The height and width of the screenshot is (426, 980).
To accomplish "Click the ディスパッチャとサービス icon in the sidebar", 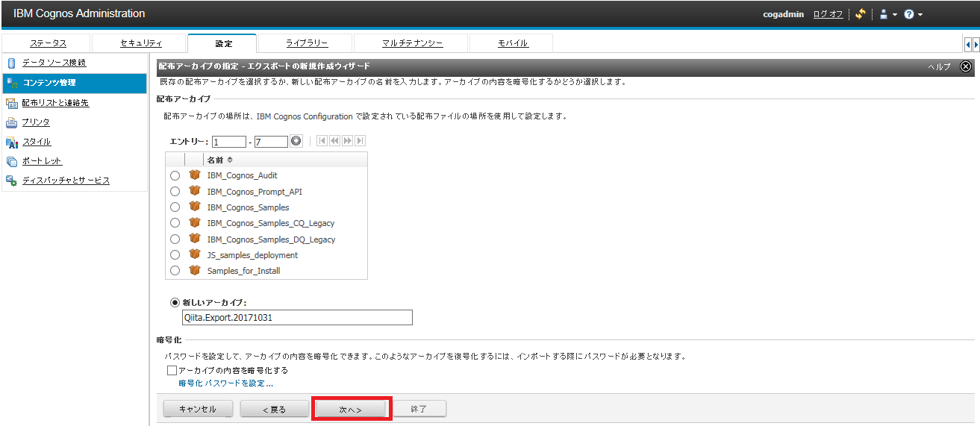I will coord(11,181).
